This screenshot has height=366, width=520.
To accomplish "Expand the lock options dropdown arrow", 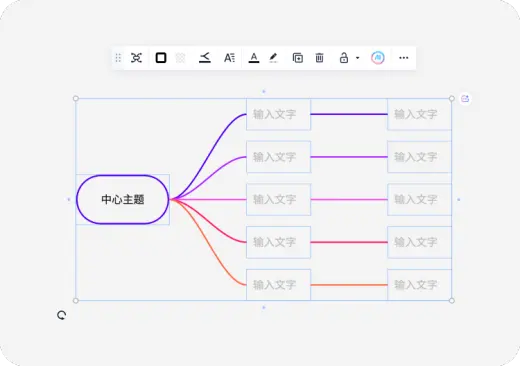I will point(358,58).
